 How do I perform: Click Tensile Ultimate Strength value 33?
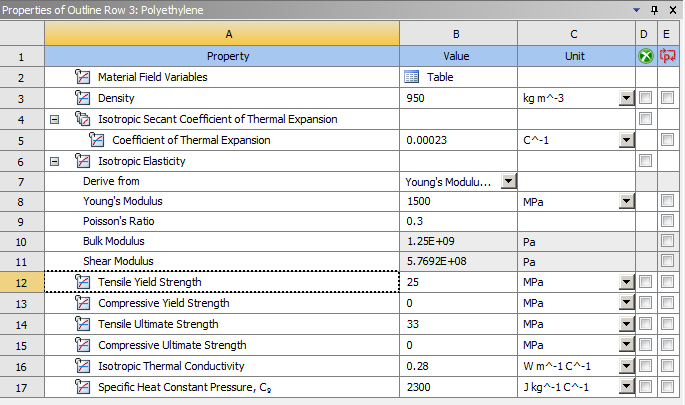[413, 324]
